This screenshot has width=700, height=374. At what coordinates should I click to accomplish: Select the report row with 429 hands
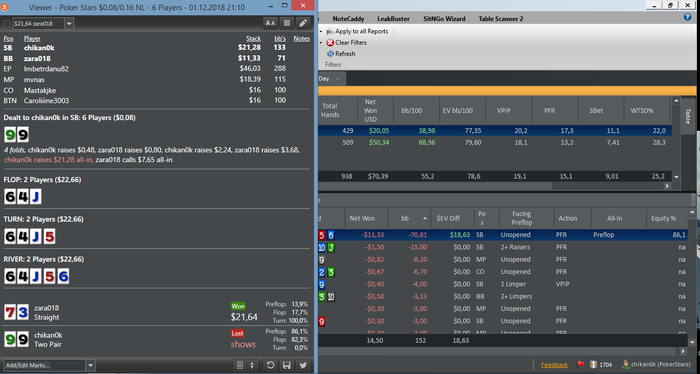pyautogui.click(x=495, y=131)
